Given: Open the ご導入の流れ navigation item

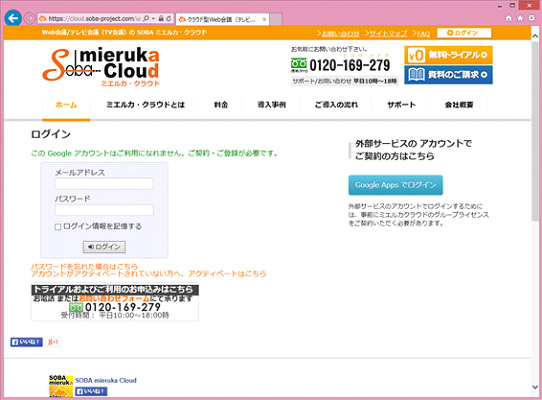Looking at the screenshot, I should click(x=336, y=105).
